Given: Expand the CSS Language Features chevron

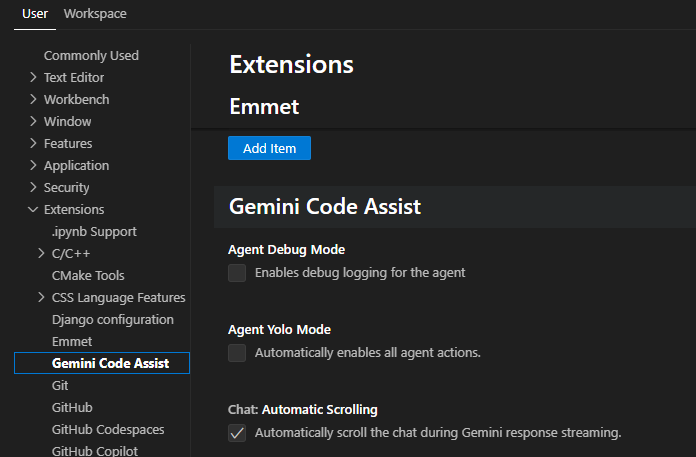Looking at the screenshot, I should [41, 297].
